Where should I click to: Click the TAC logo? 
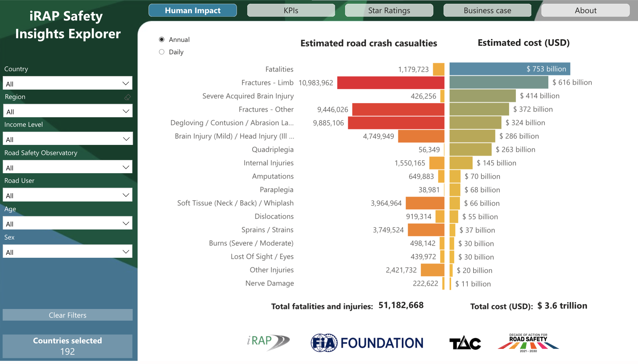click(465, 343)
